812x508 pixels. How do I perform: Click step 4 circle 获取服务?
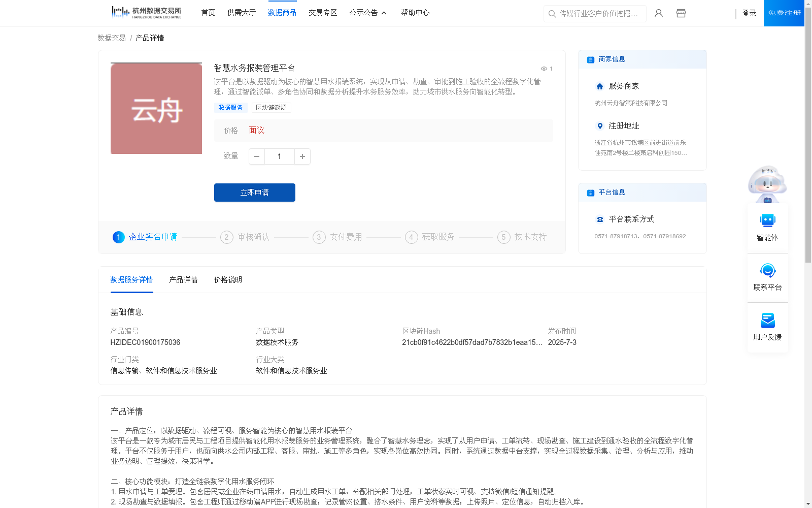click(x=411, y=237)
